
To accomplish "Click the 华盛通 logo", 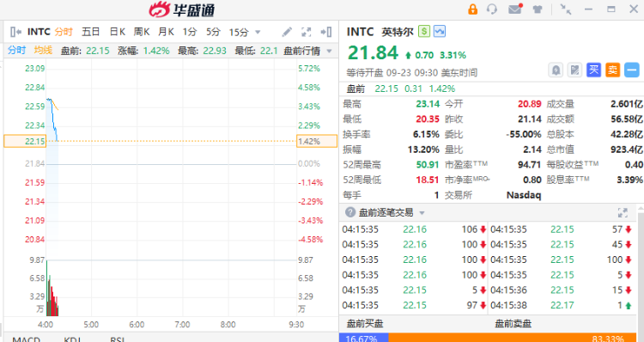I will (182, 9).
